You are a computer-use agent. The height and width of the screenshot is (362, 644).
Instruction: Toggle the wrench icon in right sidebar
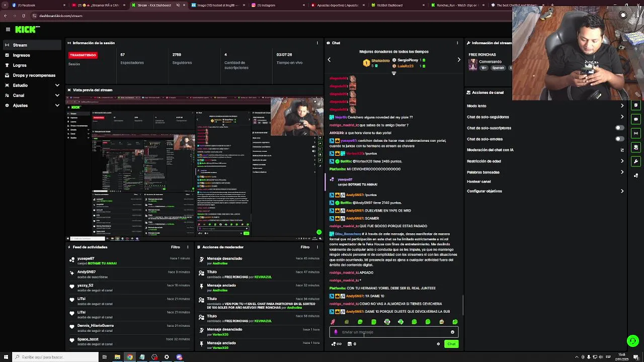(x=636, y=161)
